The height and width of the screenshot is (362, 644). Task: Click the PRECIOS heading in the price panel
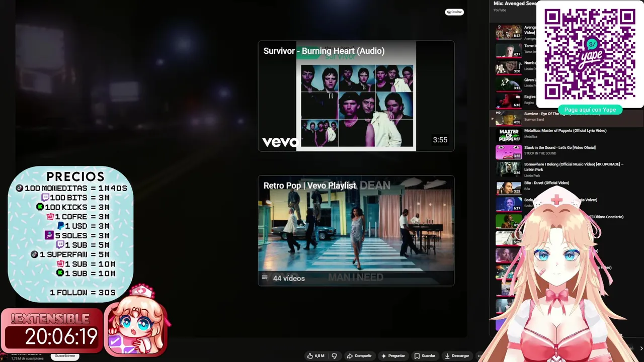pyautogui.click(x=75, y=176)
